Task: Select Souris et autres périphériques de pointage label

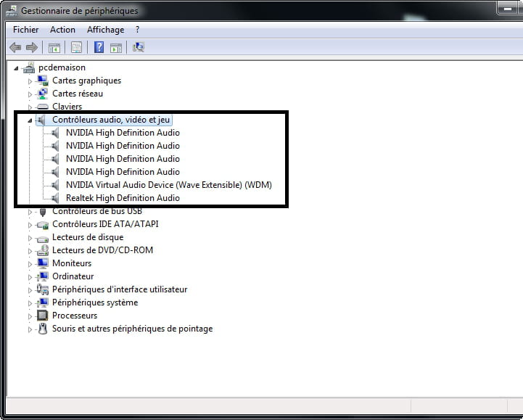Action: (133, 329)
